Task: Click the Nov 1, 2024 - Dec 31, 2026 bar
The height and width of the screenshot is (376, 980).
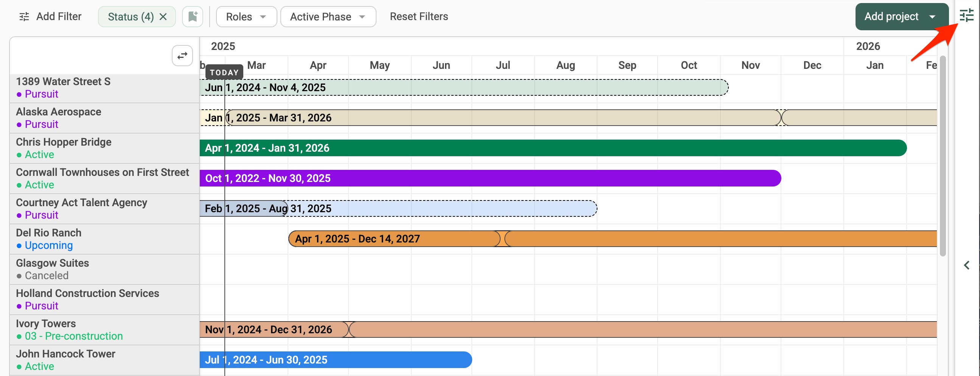Action: [568, 329]
